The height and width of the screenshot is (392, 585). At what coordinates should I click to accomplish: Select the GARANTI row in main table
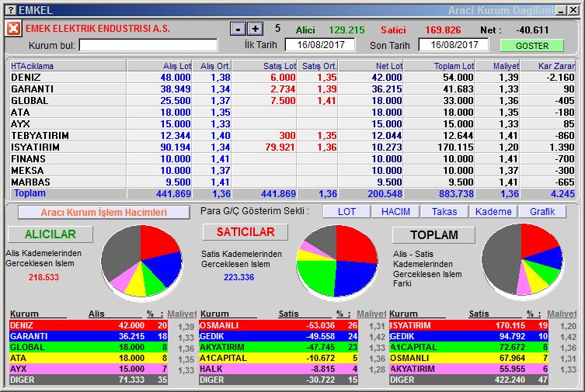292,89
